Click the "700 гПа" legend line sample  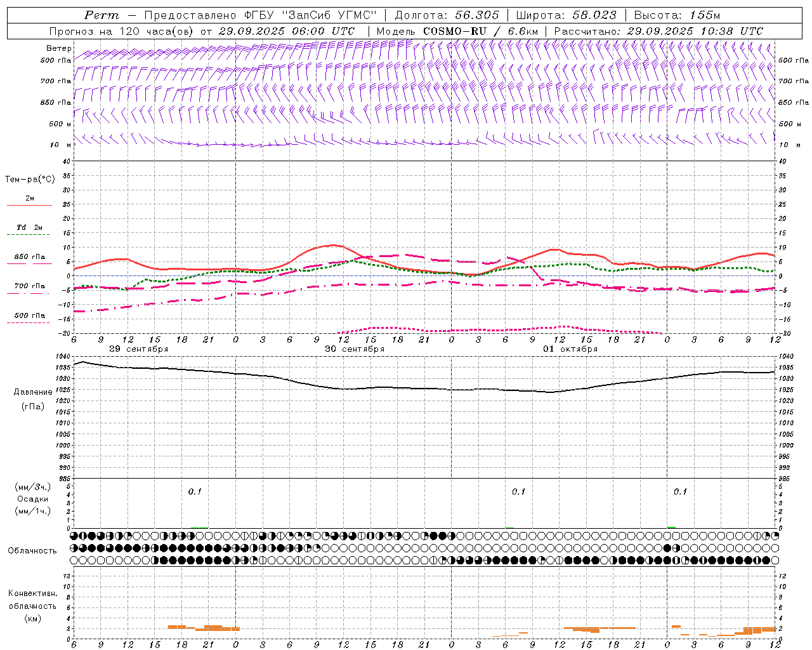[28, 293]
